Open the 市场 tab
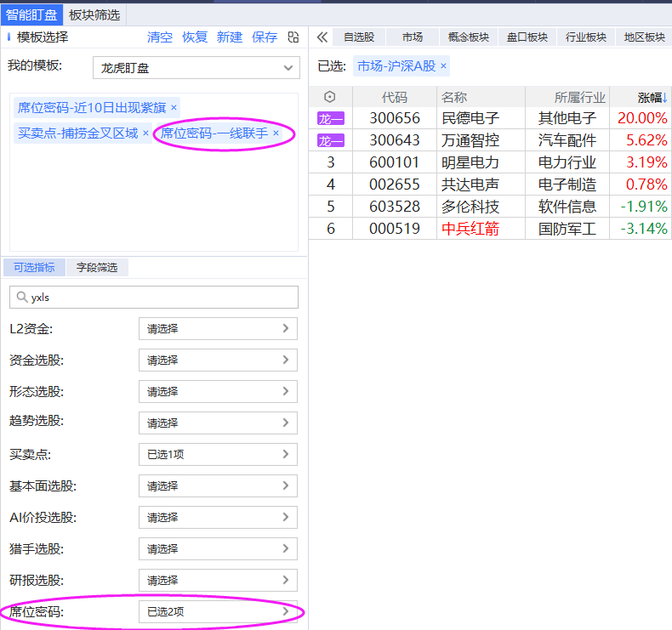 point(413,37)
